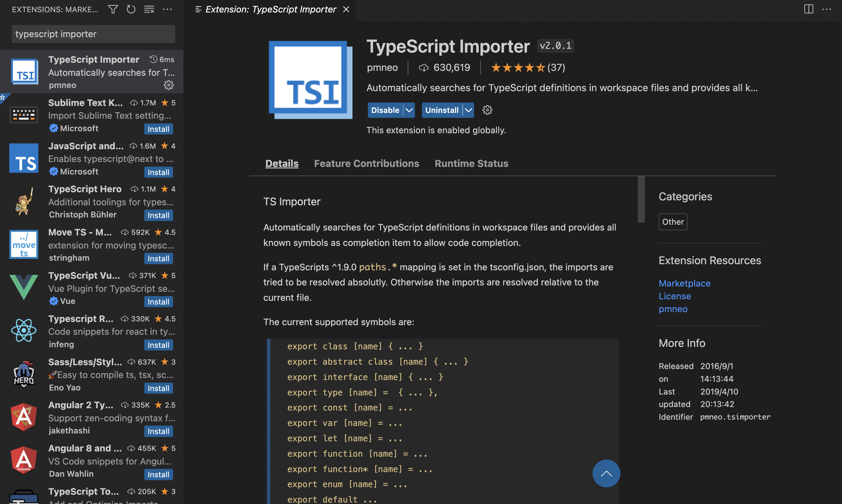Click the filter extensions funnel icon
Viewport: 842px width, 504px height.
coord(113,9)
